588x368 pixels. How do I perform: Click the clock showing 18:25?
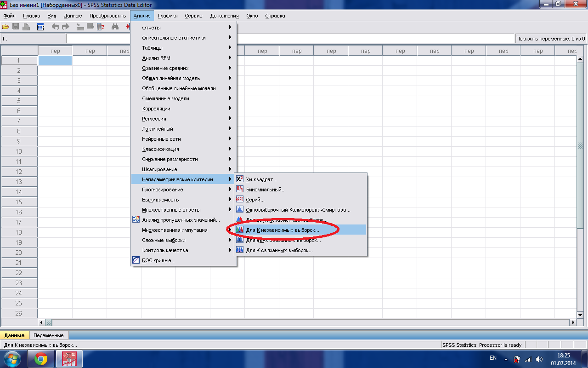563,356
